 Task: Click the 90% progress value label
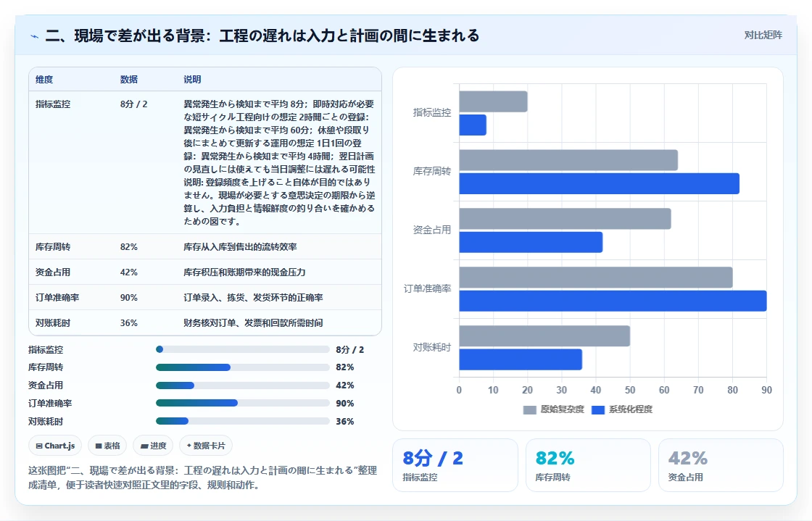345,403
